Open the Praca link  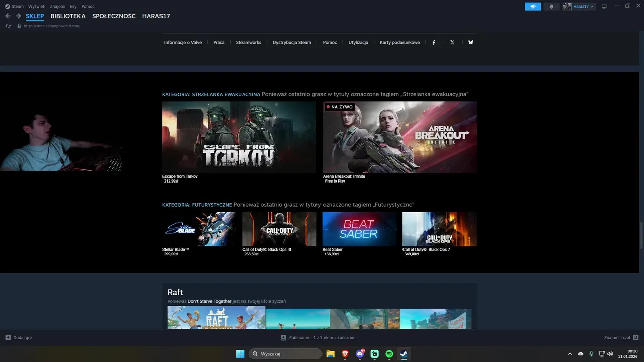(x=219, y=42)
